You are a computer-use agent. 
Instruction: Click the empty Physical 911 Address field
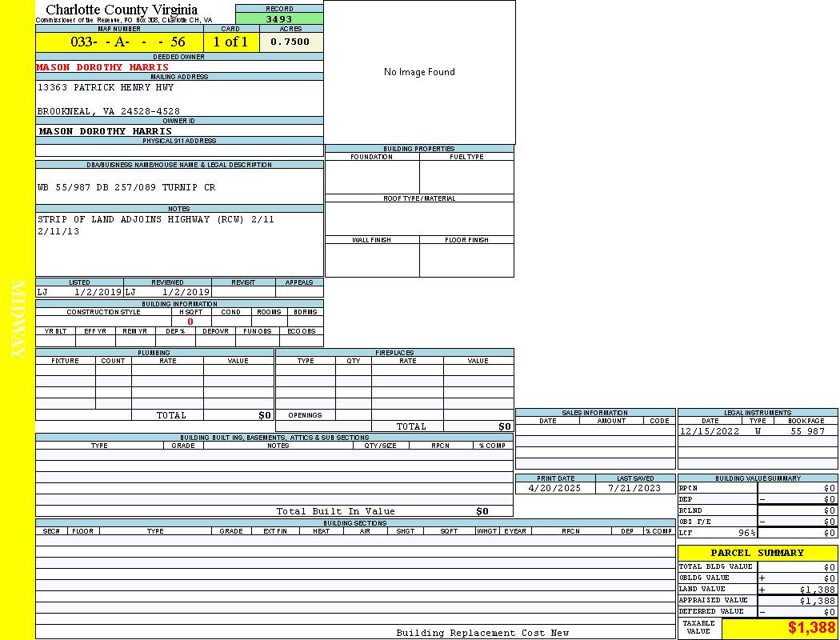(179, 150)
